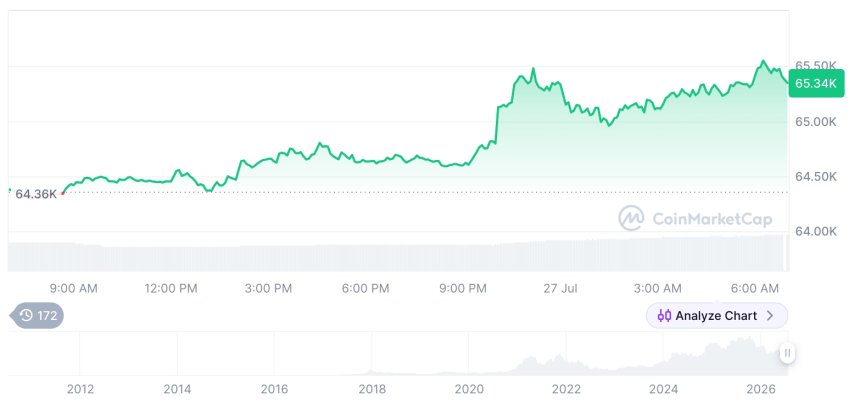The image size is (860, 401).
Task: Select the 2016 label in overview timeline
Action: click(x=274, y=389)
